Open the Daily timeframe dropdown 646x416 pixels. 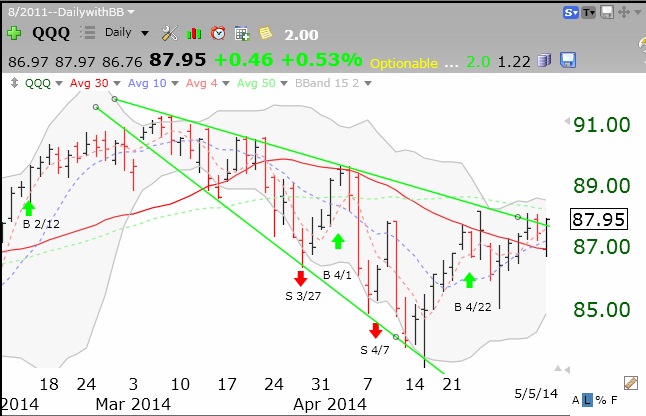tap(126, 33)
